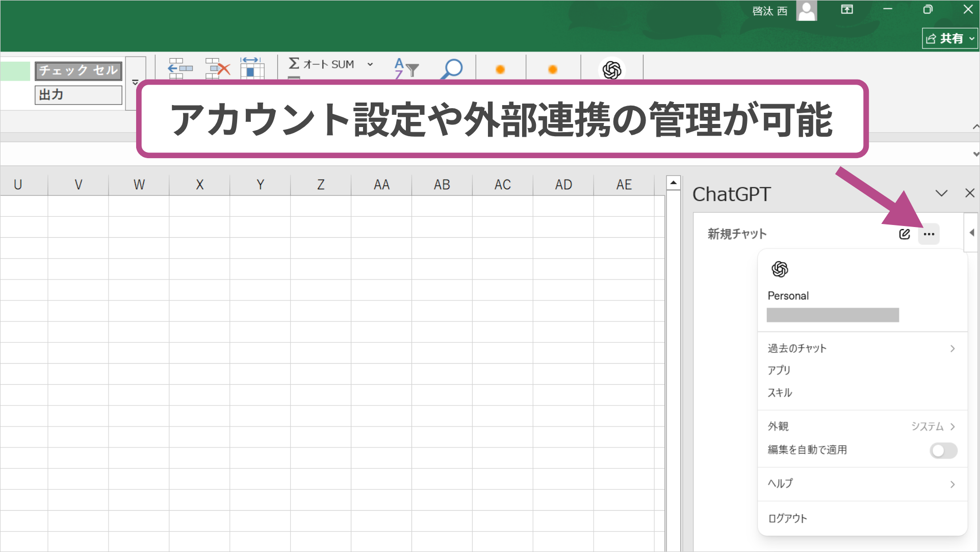Start a new chat with compose icon
980x552 pixels.
(x=905, y=234)
